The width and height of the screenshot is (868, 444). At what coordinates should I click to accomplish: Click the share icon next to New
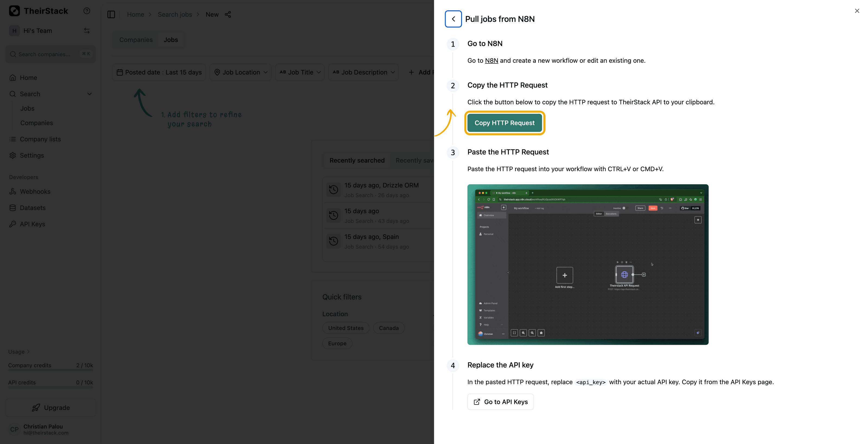pyautogui.click(x=228, y=14)
